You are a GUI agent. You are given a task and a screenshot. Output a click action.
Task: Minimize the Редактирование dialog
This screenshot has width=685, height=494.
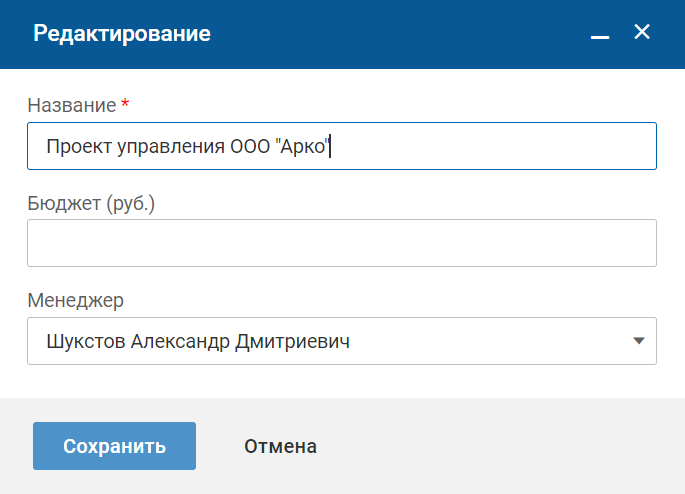point(600,34)
